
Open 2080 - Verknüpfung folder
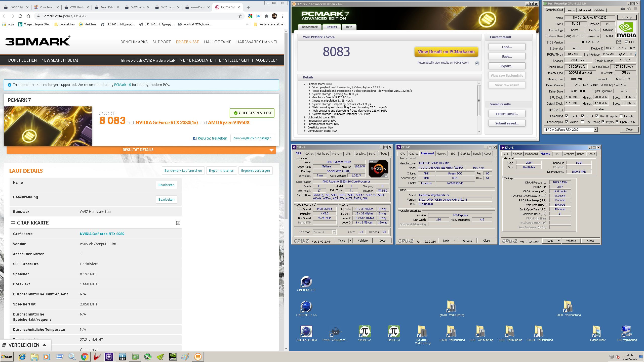pos(569,308)
